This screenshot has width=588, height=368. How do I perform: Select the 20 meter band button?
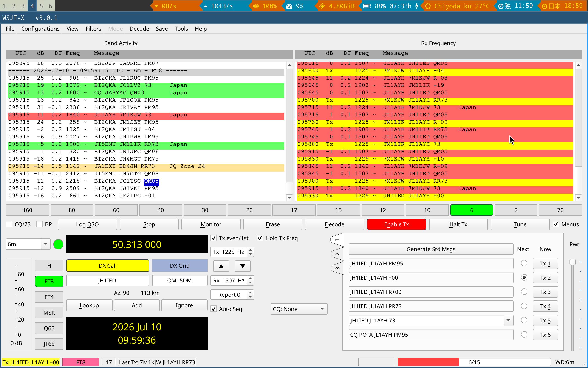249,210
